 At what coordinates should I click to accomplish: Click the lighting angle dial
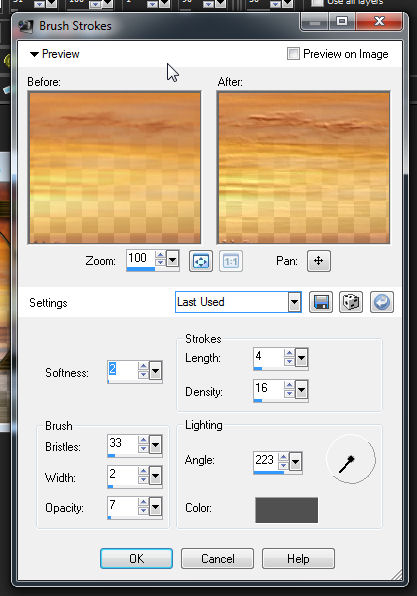[x=351, y=459]
